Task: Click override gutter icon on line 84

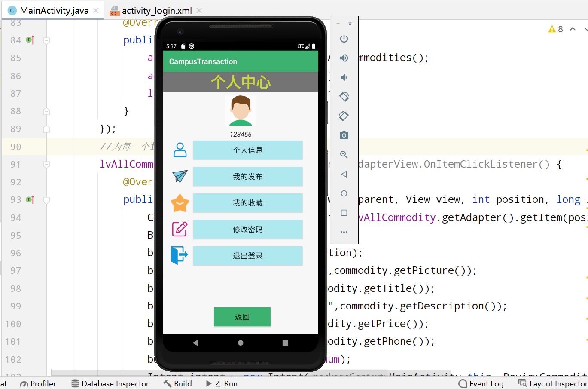Action: click(x=30, y=40)
